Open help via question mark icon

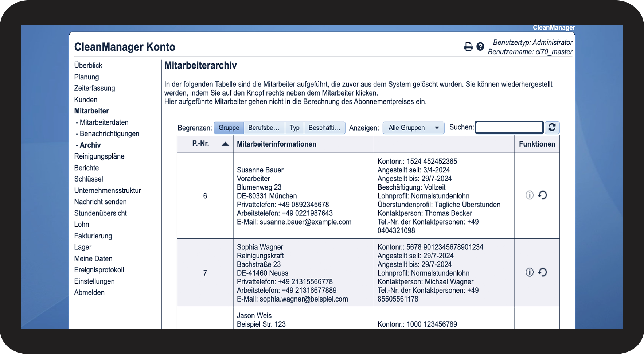click(480, 47)
